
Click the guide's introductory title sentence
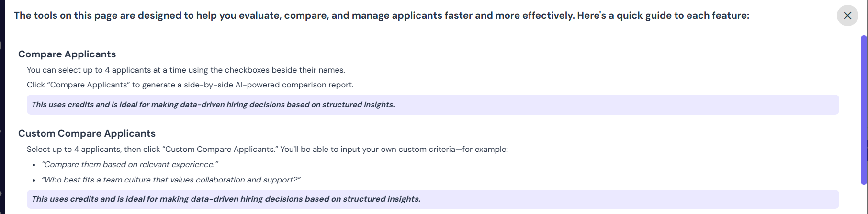(x=382, y=15)
